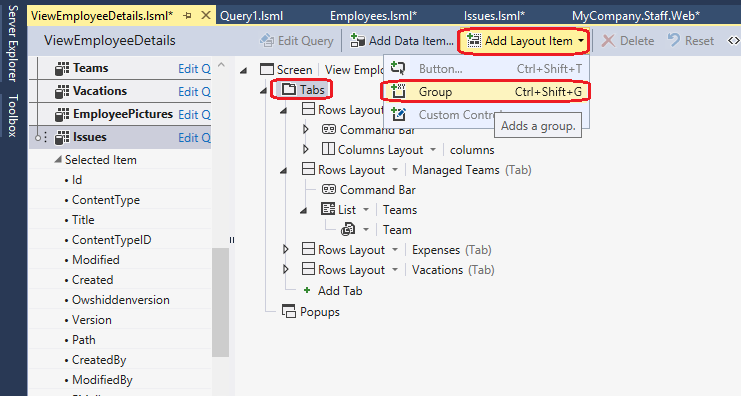The width and height of the screenshot is (741, 396).
Task: Click the left panel vertical scrollbar thumb
Action: tap(221, 302)
